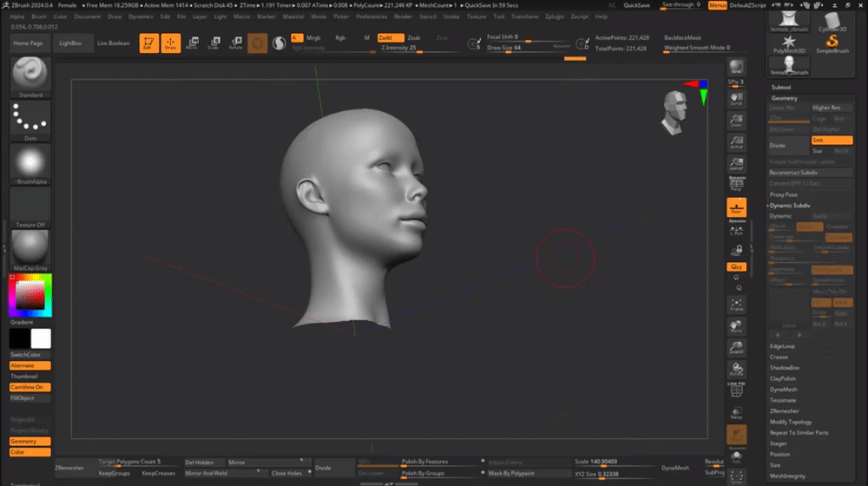The image size is (868, 486).
Task: Expand the ZRemesher subpalette
Action: pos(785,410)
